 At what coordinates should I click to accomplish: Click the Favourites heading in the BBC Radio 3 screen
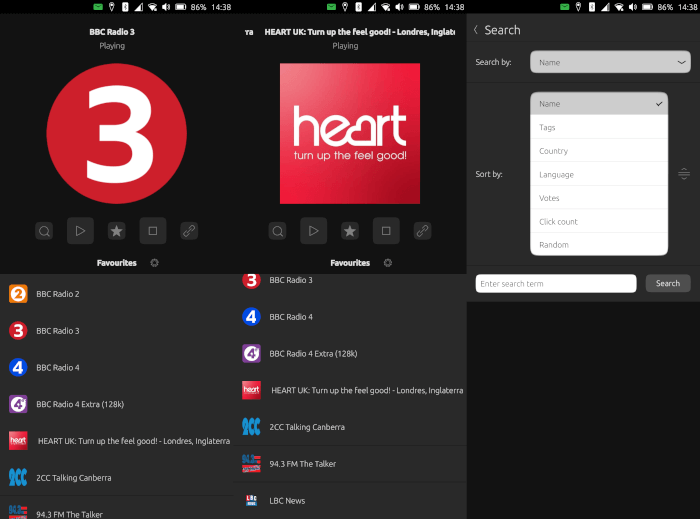[117, 263]
